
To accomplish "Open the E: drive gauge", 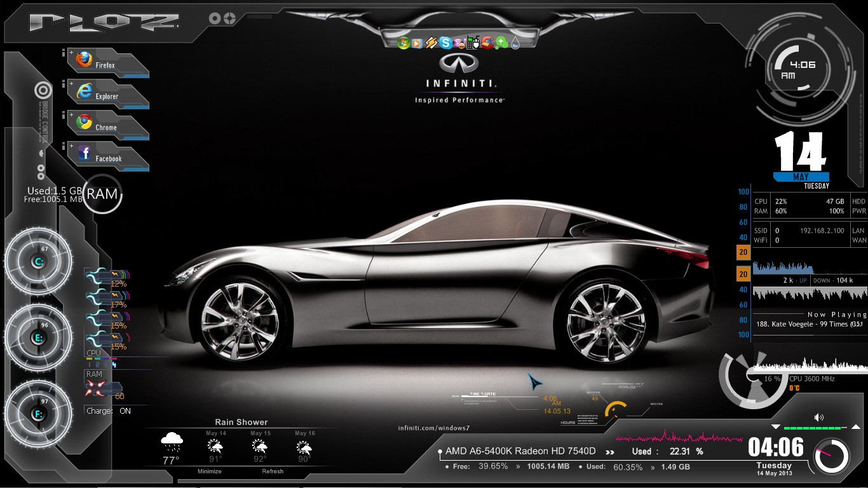I will point(38,337).
